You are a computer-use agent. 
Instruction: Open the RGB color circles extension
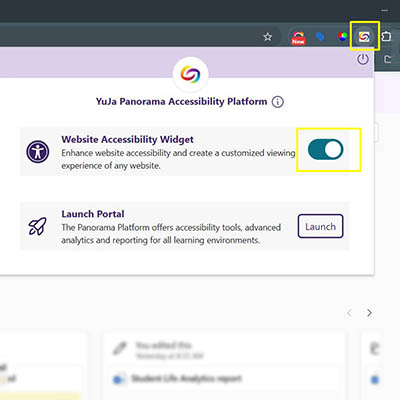[342, 37]
